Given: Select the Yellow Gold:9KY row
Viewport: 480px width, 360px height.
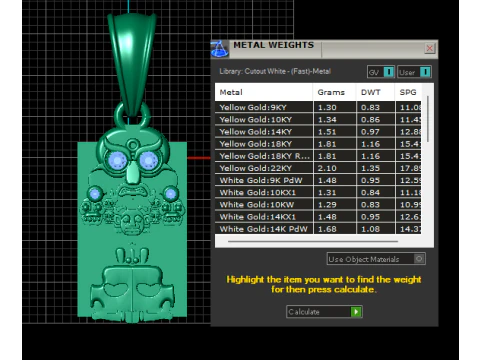Looking at the screenshot, I should tap(318, 107).
